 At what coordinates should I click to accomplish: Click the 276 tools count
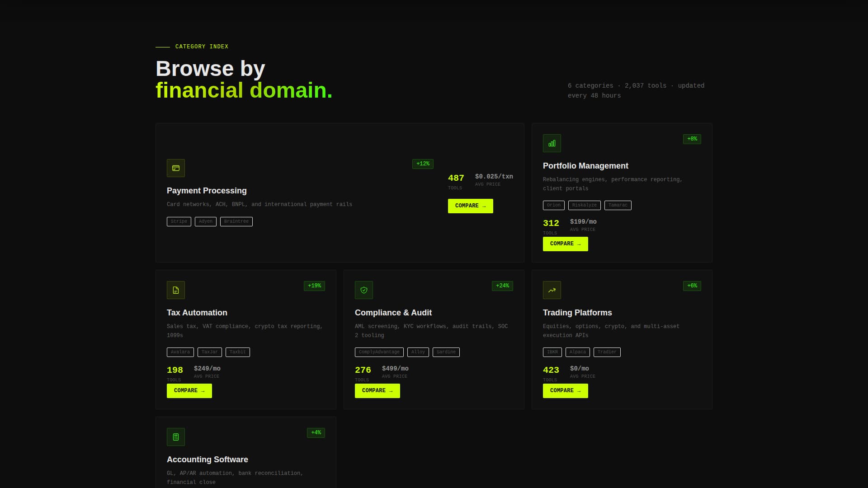click(x=363, y=370)
